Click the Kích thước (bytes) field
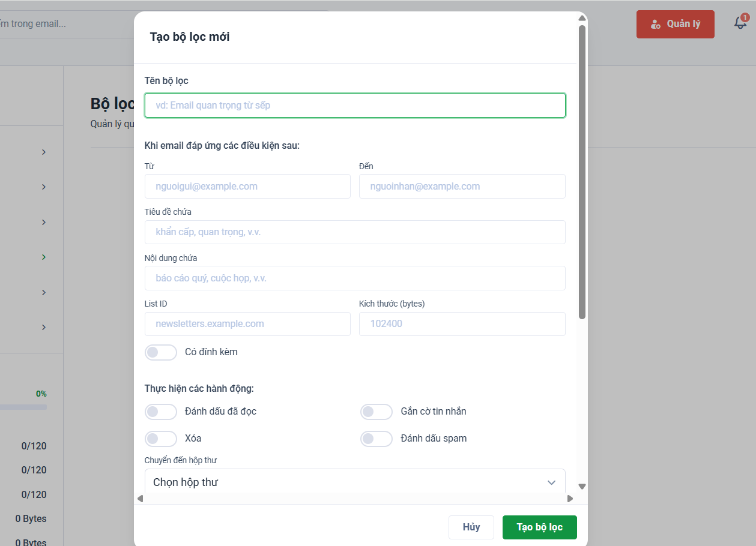Screen dimensions: 756x546 click(x=462, y=324)
